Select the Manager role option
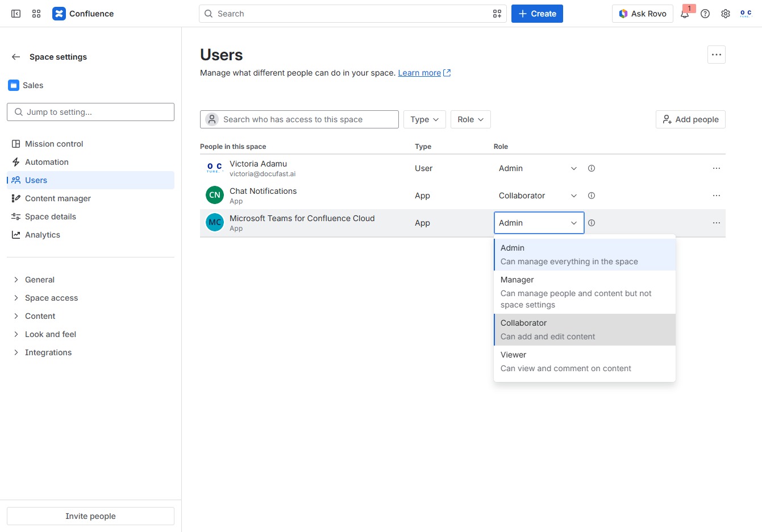 tap(585, 292)
